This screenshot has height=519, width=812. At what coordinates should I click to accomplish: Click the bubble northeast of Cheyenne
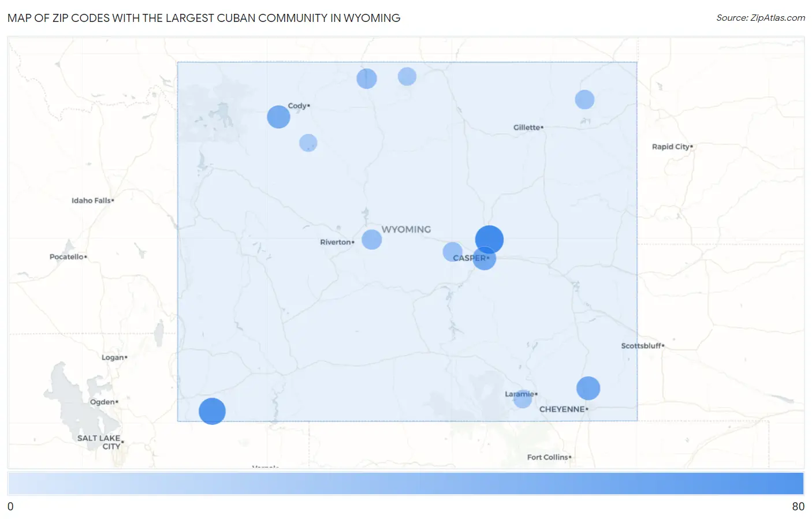tap(588, 388)
